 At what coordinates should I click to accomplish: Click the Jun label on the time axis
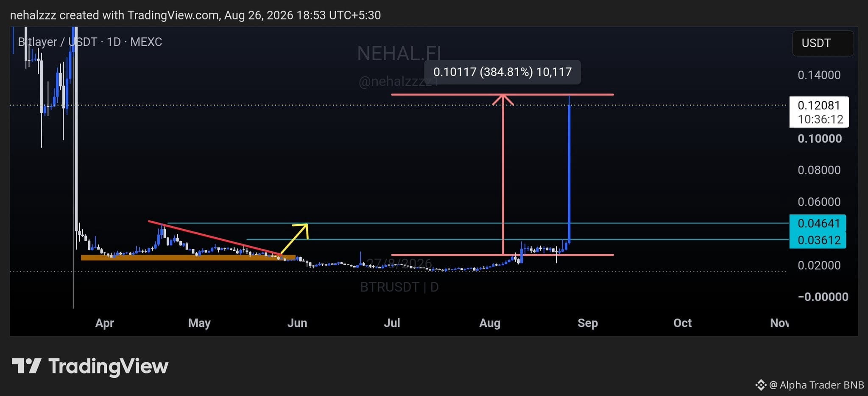(x=297, y=323)
